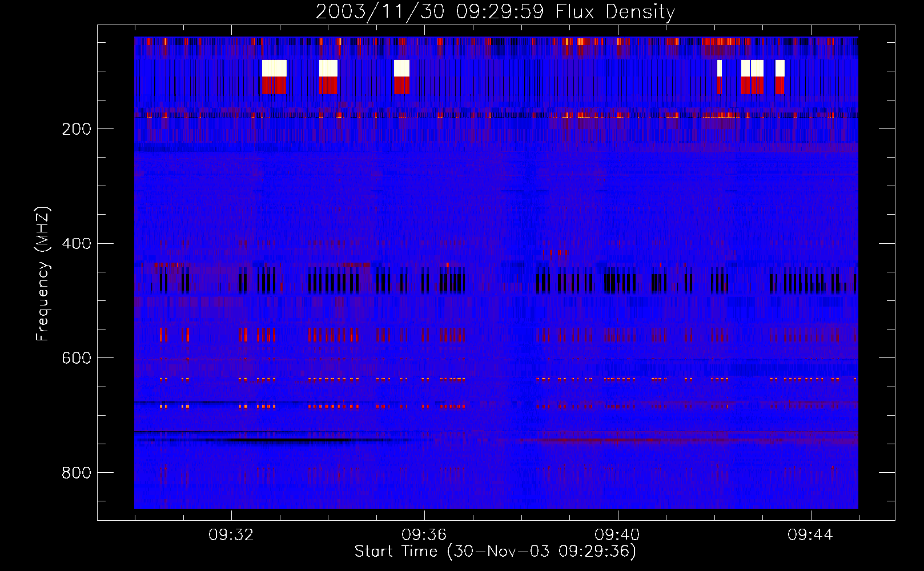The width and height of the screenshot is (924, 571).
Task: Click the white saturated burst block near 09:34
Action: [x=328, y=68]
